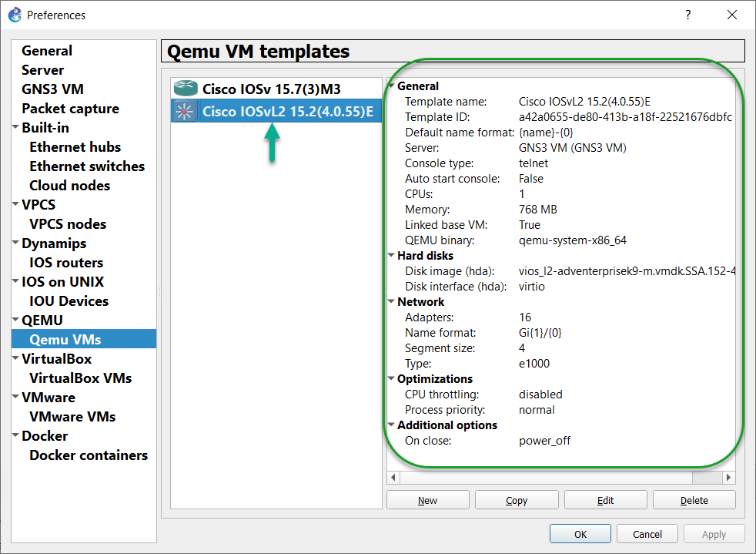
Task: Click the New template button
Action: (x=428, y=500)
